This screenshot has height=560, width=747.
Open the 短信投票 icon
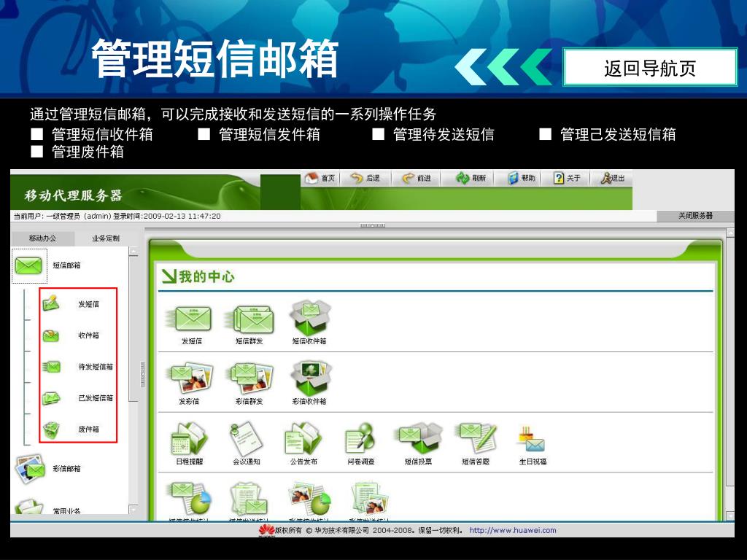click(418, 444)
